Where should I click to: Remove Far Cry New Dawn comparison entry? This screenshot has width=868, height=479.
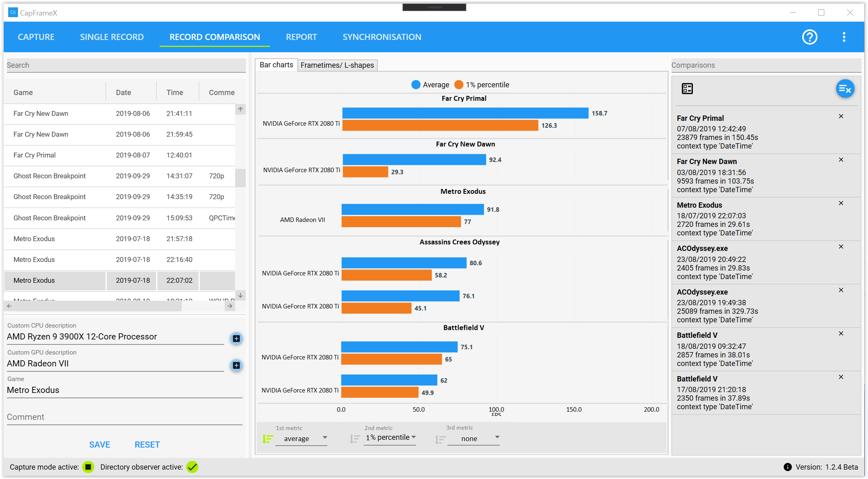point(841,160)
